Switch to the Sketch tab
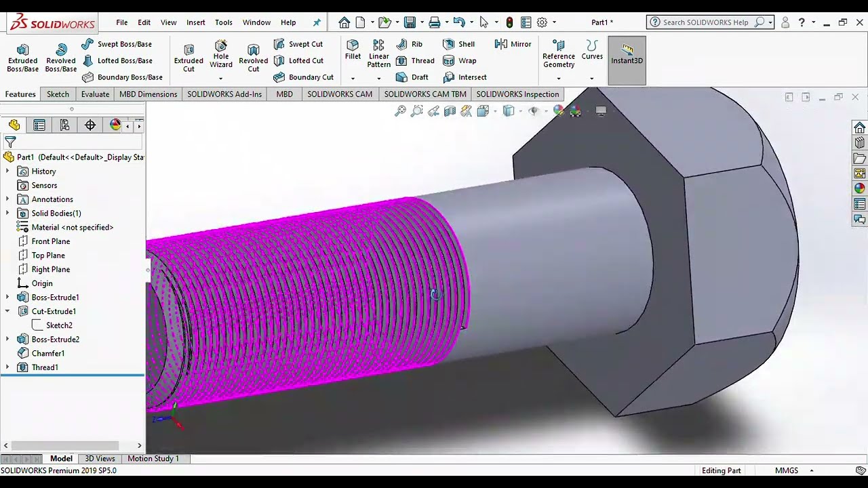 (58, 94)
